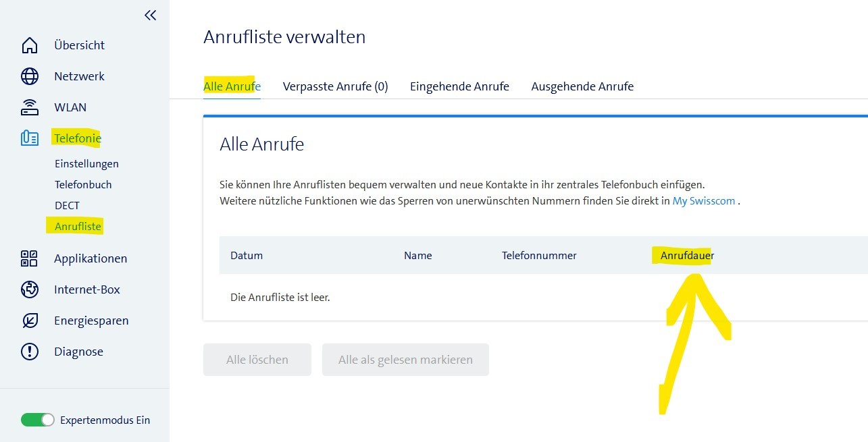
Task: Click the Telefonie phone icon
Action: click(30, 138)
